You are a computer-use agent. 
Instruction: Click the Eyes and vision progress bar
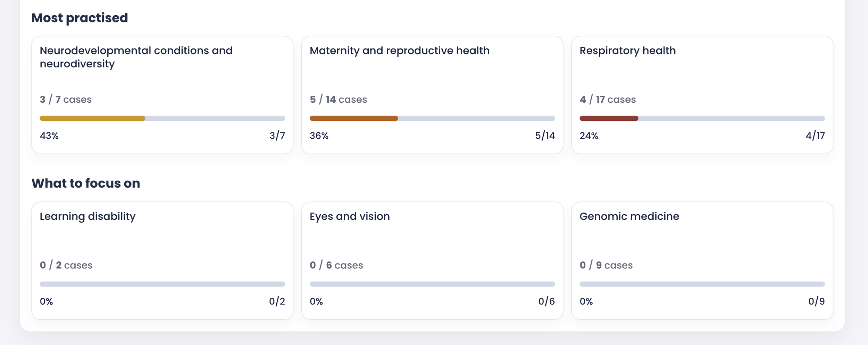(432, 284)
